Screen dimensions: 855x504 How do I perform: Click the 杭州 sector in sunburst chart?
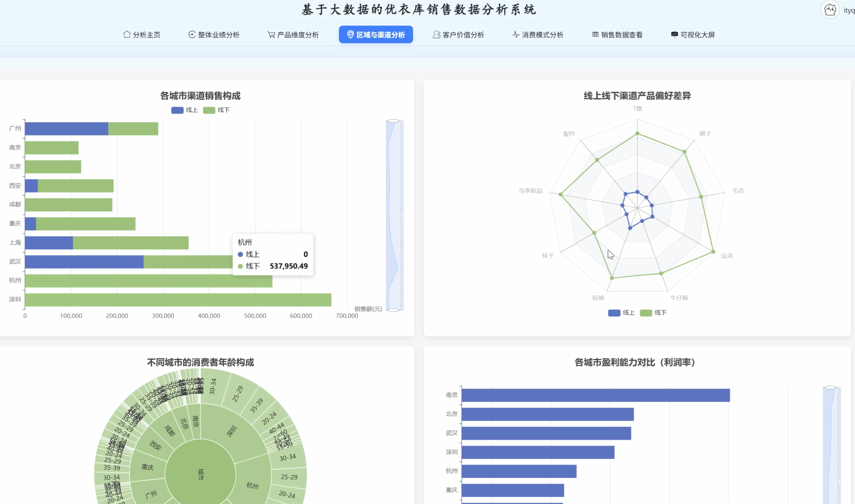252,485
